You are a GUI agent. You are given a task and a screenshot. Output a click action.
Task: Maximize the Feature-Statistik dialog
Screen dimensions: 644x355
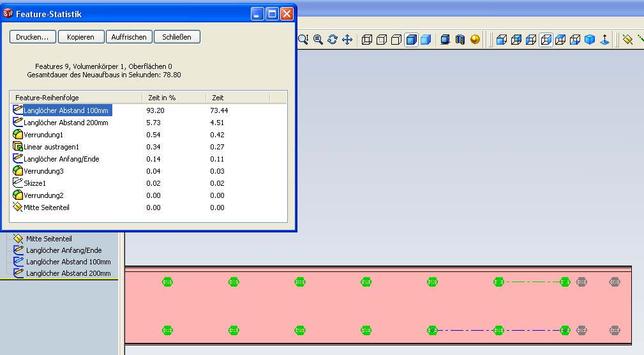[272, 14]
